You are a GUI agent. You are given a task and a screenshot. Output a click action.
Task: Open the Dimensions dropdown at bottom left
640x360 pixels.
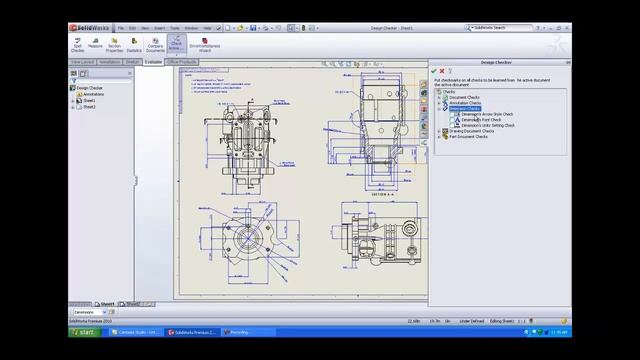pyautogui.click(x=104, y=312)
